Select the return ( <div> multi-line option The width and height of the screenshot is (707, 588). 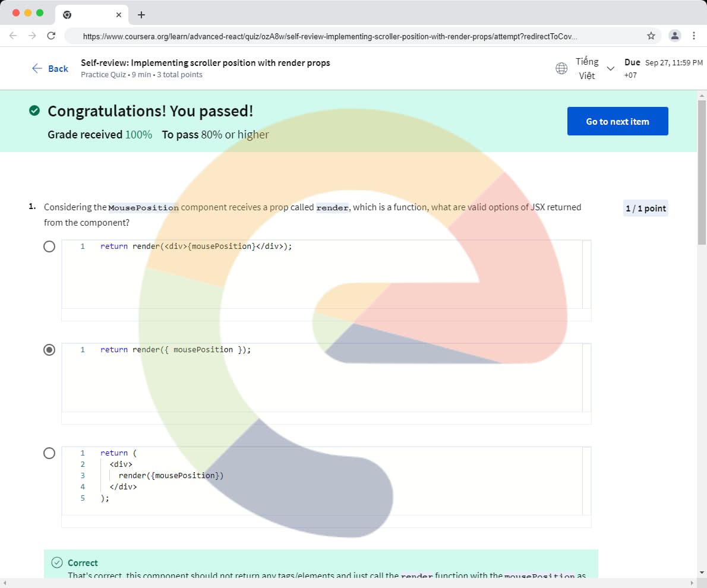click(x=49, y=453)
